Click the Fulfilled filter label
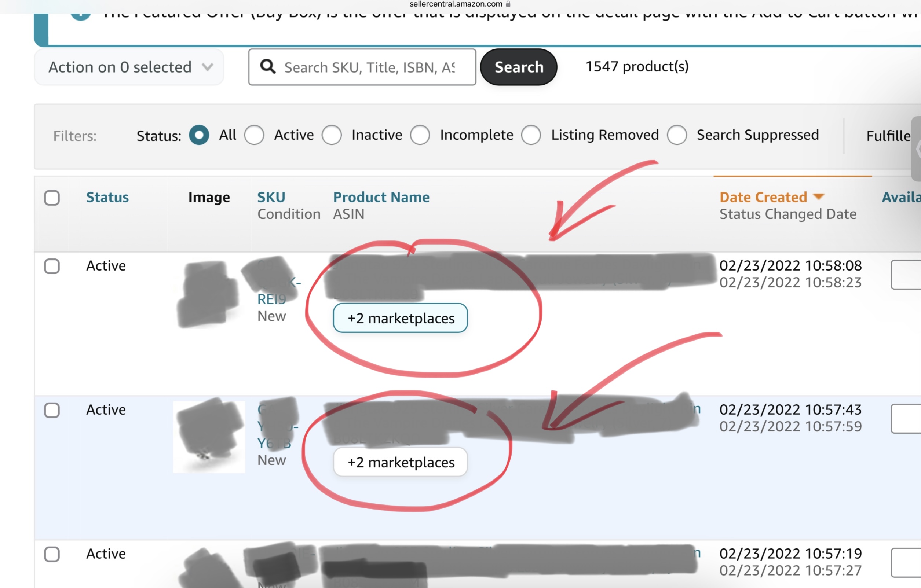This screenshot has height=588, width=921. (888, 136)
